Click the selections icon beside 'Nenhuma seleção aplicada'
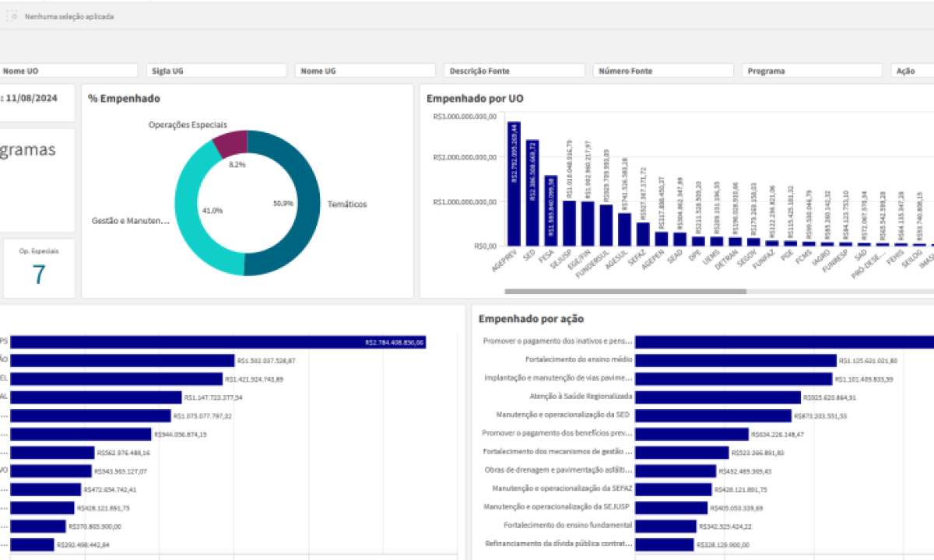The width and height of the screenshot is (934, 560). 12,16
